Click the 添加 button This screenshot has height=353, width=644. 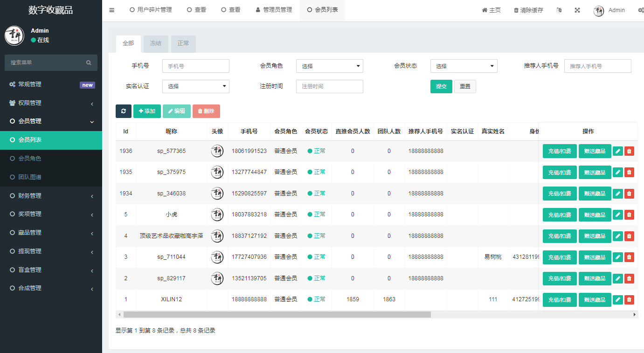click(x=147, y=111)
